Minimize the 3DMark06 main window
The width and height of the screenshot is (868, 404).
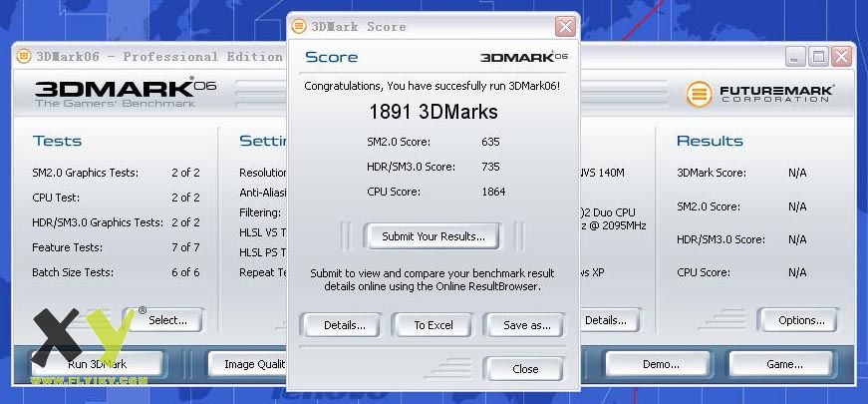pyautogui.click(x=795, y=57)
